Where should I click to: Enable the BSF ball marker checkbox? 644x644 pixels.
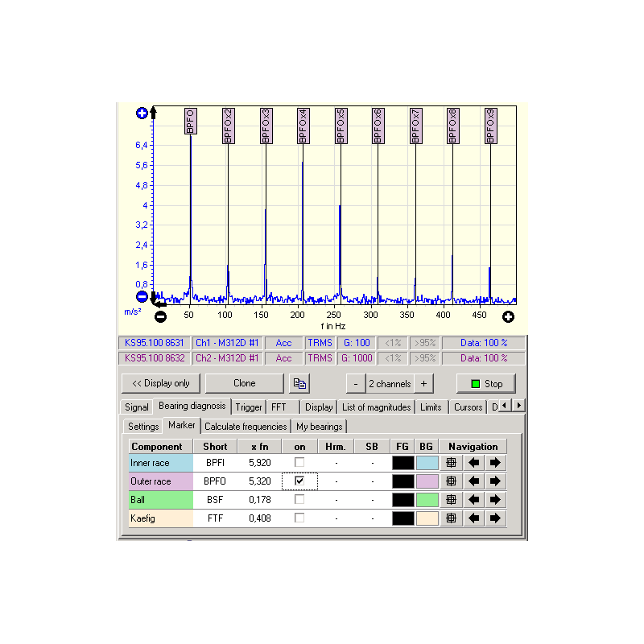pos(299,499)
